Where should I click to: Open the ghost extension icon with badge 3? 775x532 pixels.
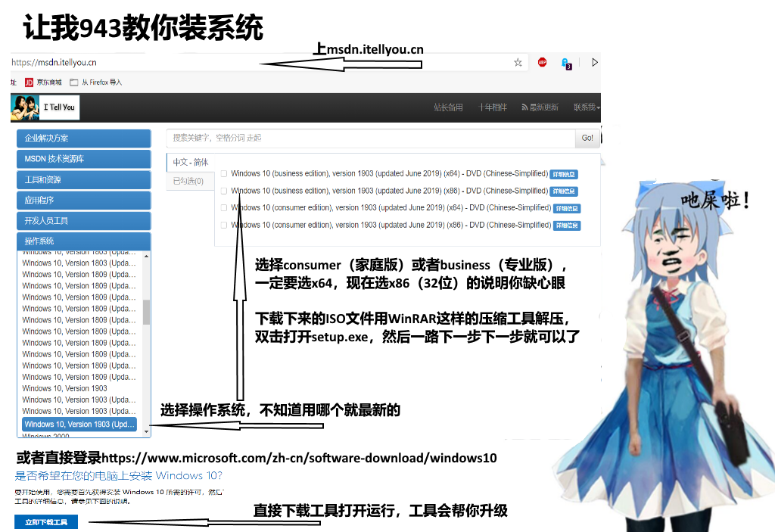click(566, 64)
